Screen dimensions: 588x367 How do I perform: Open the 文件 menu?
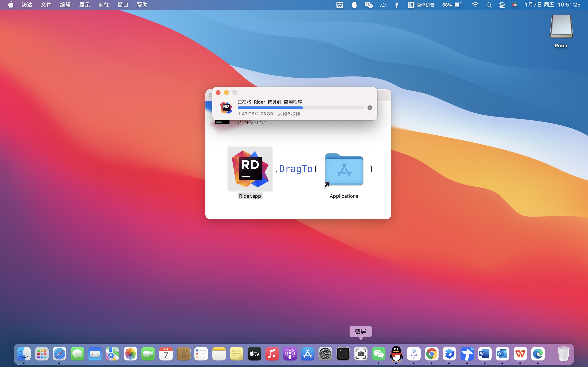pos(46,5)
